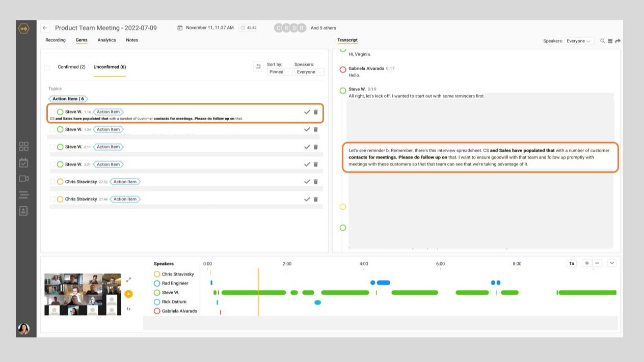
Task: Toggle the Rad Engineer speaker circle
Action: (157, 284)
